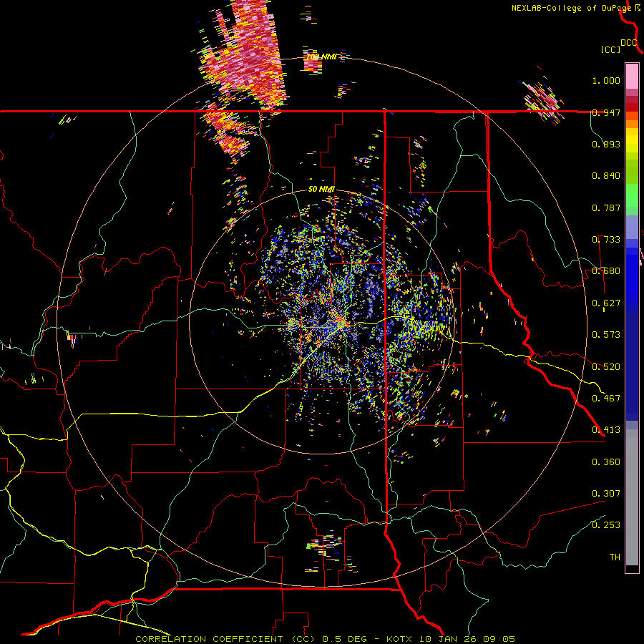Click the bright green segment of the color bar
The image size is (644, 644).
[x=632, y=195]
